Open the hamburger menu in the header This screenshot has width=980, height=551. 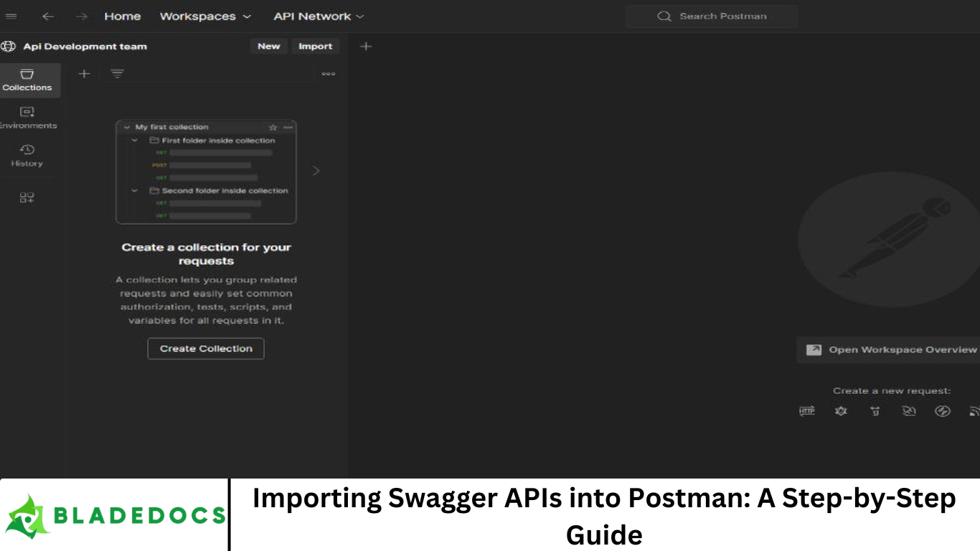[x=11, y=16]
